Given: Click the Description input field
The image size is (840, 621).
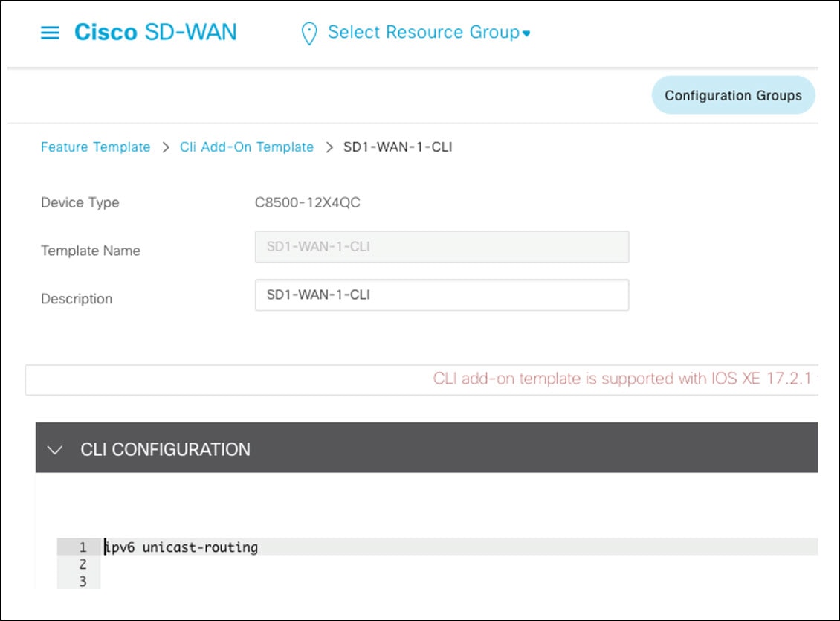Looking at the screenshot, I should coord(442,295).
